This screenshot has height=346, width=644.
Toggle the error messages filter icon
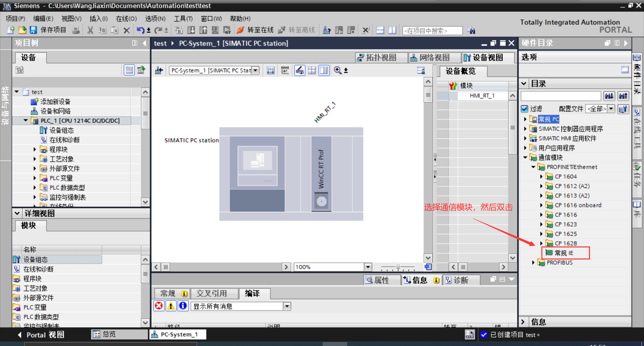159,306
